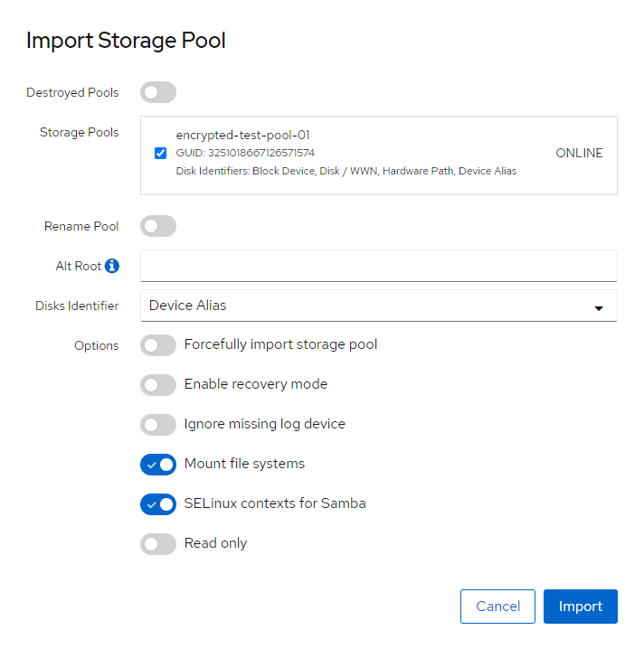Click the Disk Identifiers description line
The width and height of the screenshot is (644, 649).
(x=346, y=171)
